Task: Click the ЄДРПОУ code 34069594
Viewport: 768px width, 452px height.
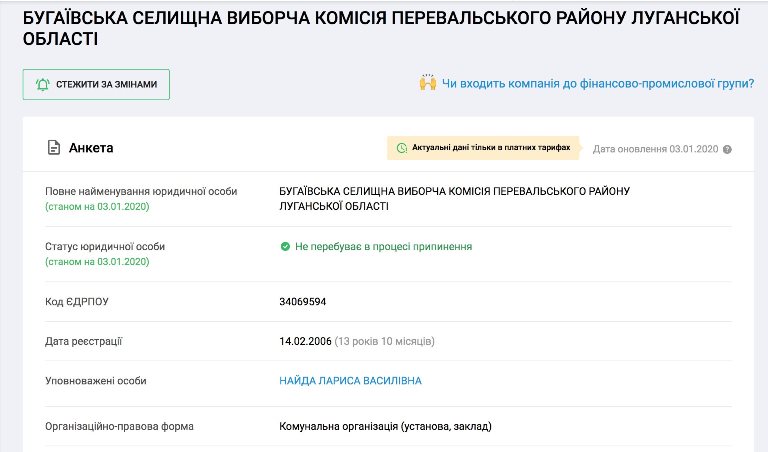Action: tap(303, 301)
